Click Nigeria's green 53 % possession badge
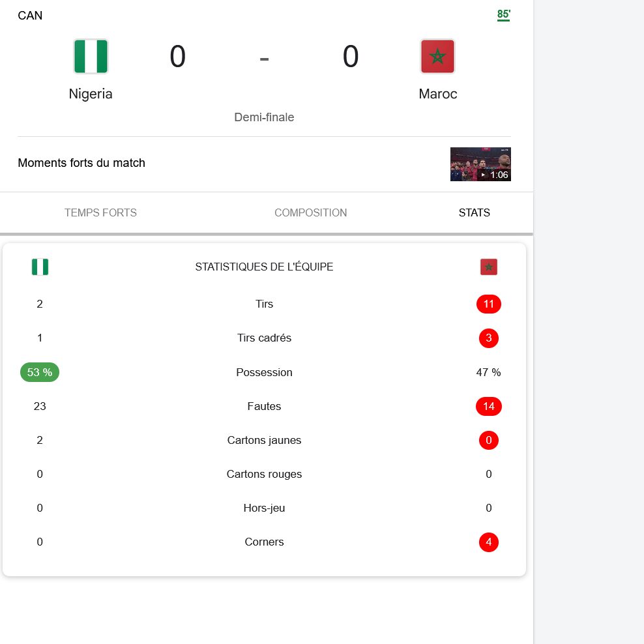644x644 pixels. click(40, 372)
